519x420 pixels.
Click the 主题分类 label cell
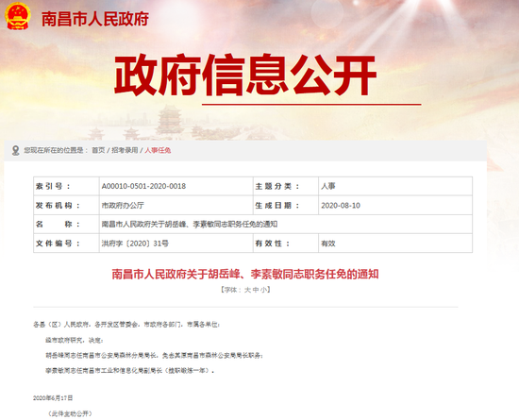click(286, 186)
